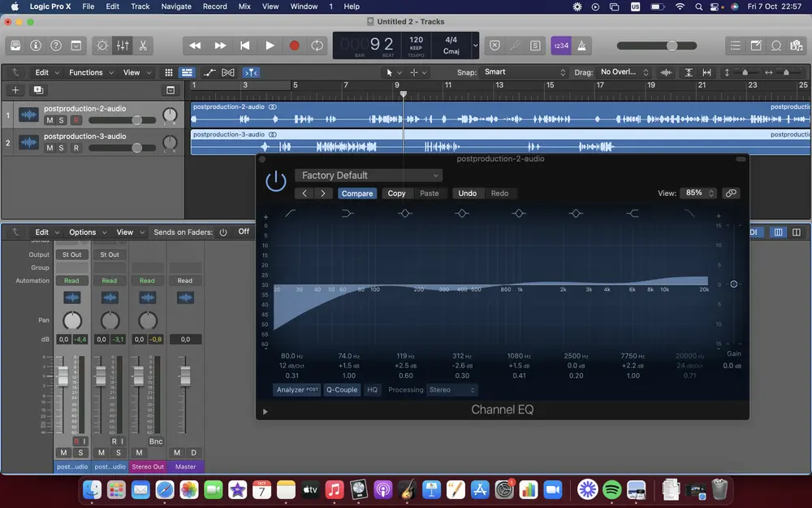Enable the high-pass filter band icon
This screenshot has width=812, height=508.
(x=290, y=213)
